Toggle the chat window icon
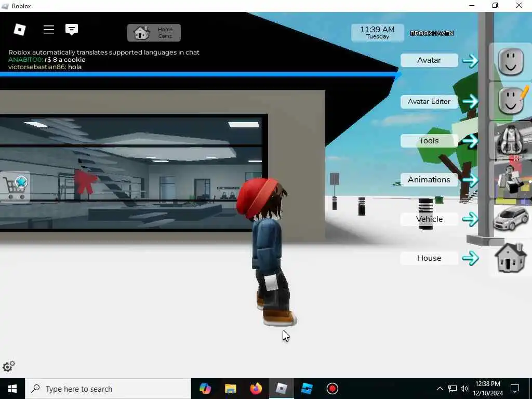The height and width of the screenshot is (399, 532). (72, 30)
